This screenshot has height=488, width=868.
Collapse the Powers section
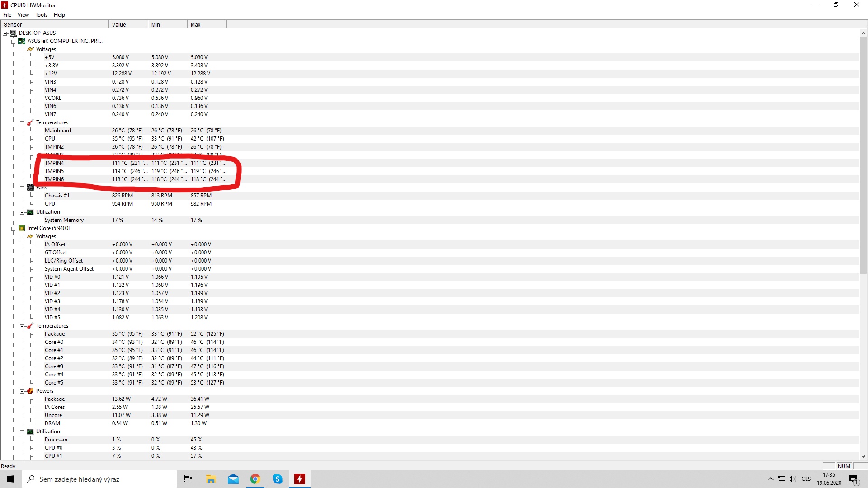pos(22,391)
